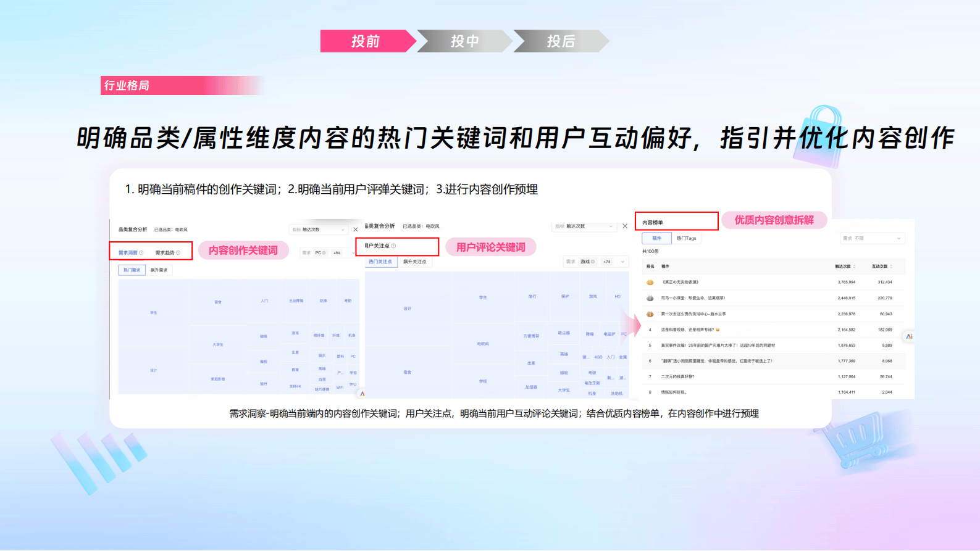980x551 pixels.
Task: Remove the 游戏 tag in 需求 filter
Action: click(x=593, y=262)
